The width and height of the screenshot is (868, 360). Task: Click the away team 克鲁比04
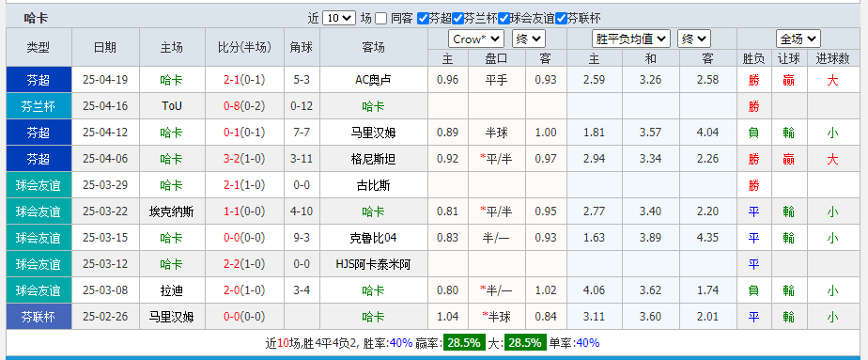[x=373, y=238]
